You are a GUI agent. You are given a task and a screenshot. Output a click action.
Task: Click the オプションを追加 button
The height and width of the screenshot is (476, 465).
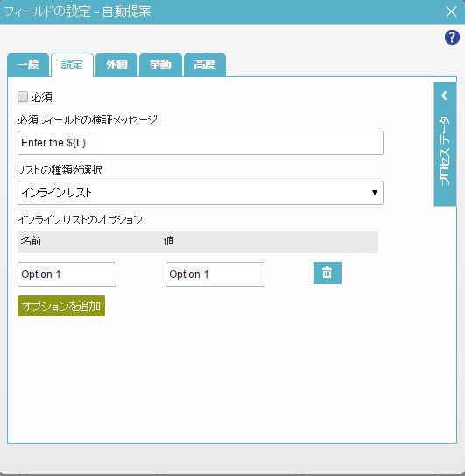(61, 306)
